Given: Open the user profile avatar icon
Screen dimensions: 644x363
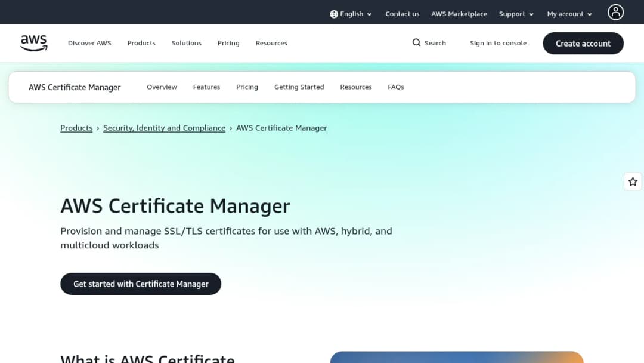Looking at the screenshot, I should pyautogui.click(x=615, y=13).
